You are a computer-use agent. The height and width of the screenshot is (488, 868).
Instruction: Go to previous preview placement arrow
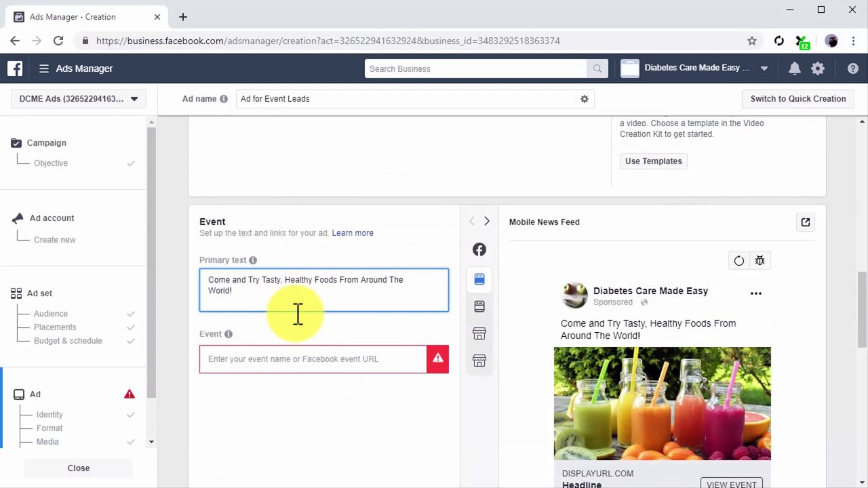[x=472, y=222]
